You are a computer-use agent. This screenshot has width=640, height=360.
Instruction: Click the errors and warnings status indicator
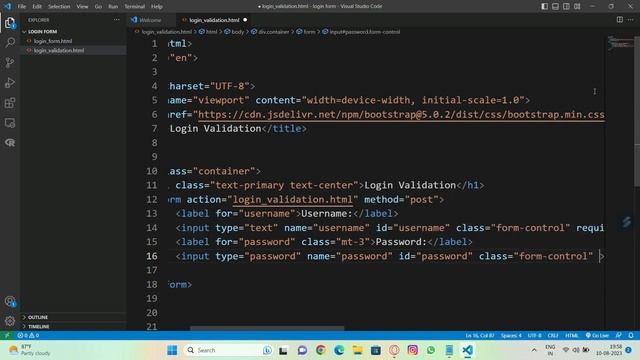[28, 335]
